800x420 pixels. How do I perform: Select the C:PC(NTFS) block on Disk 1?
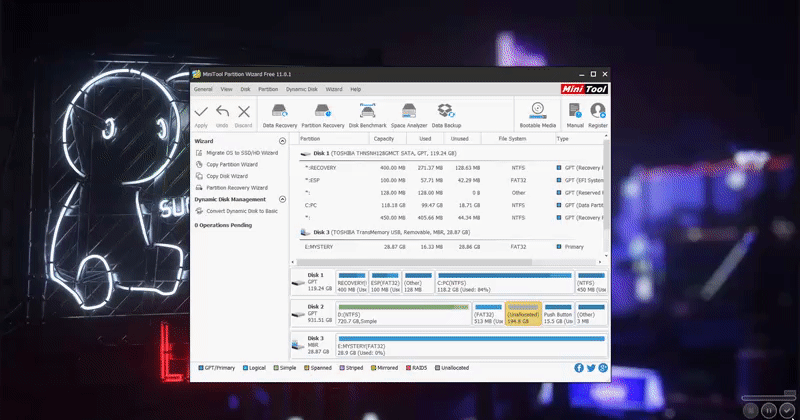[x=505, y=282]
